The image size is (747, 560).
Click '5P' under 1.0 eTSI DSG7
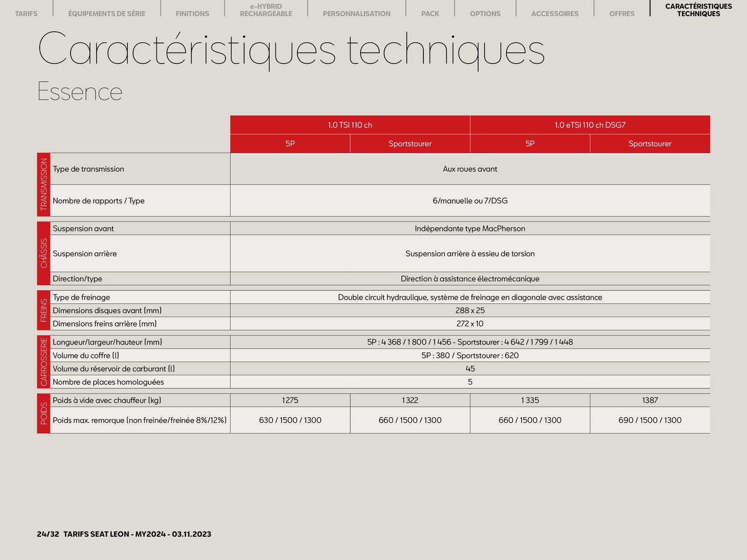coord(530,143)
